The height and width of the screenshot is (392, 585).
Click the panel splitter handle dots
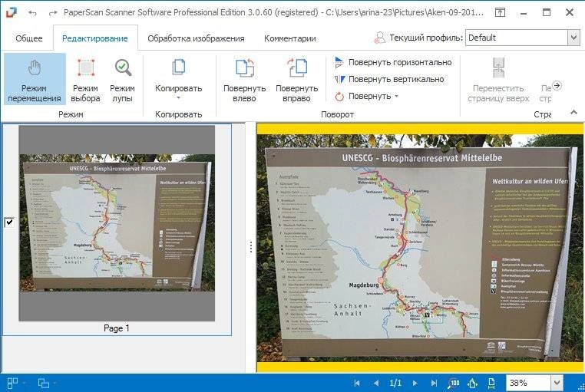pos(251,247)
